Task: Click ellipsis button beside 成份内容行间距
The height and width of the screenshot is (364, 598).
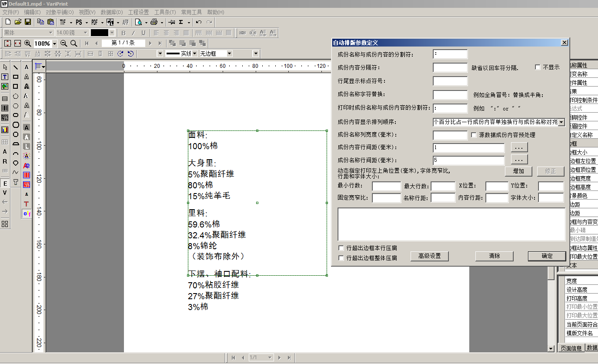Action: (x=519, y=148)
